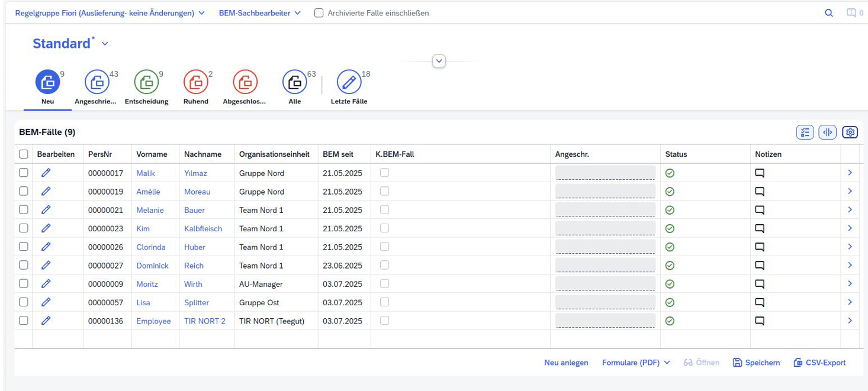Tick the select-all checkbox in the table header
This screenshot has width=868, height=391.
(23, 154)
